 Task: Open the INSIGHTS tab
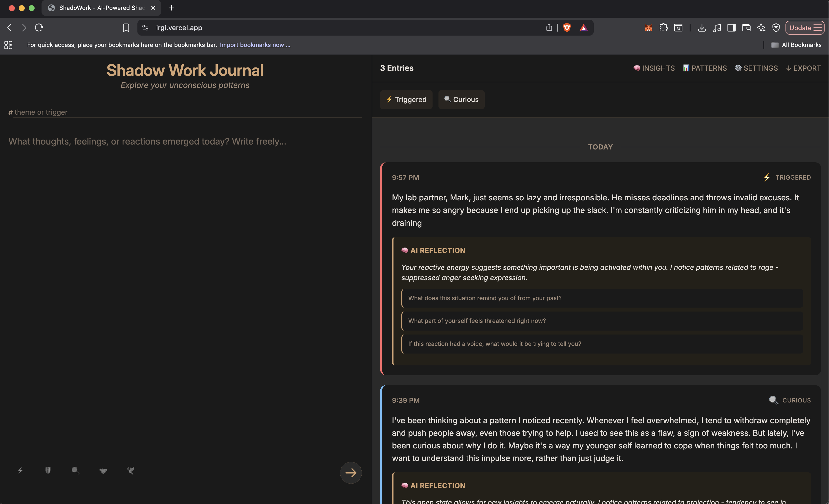(x=654, y=68)
